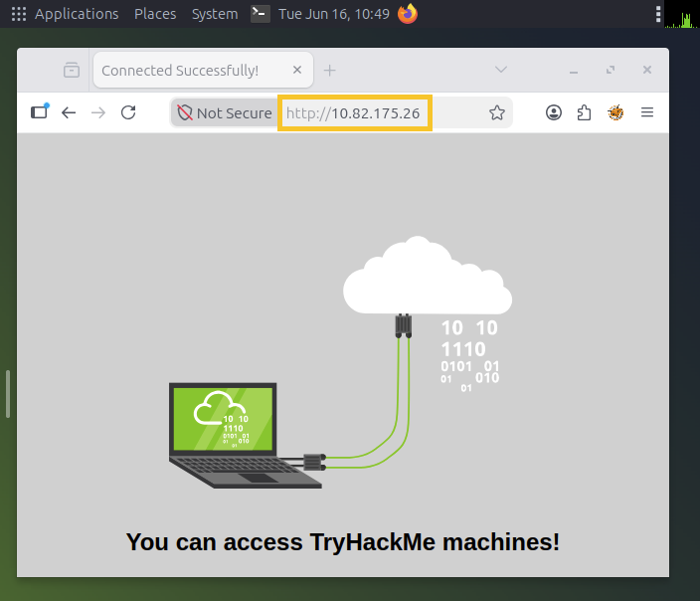Open the panel's three-dot overflow menu
The image size is (700, 601).
[x=658, y=14]
